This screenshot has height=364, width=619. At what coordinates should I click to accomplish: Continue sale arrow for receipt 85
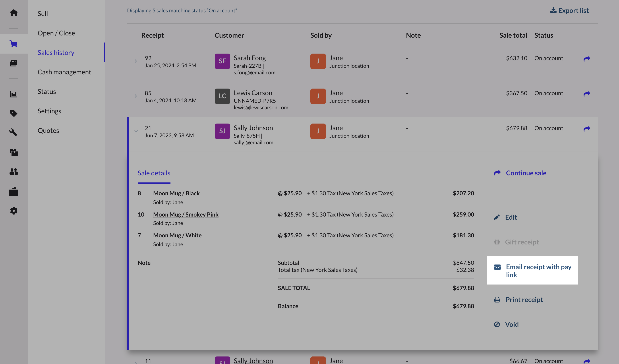[x=587, y=94]
